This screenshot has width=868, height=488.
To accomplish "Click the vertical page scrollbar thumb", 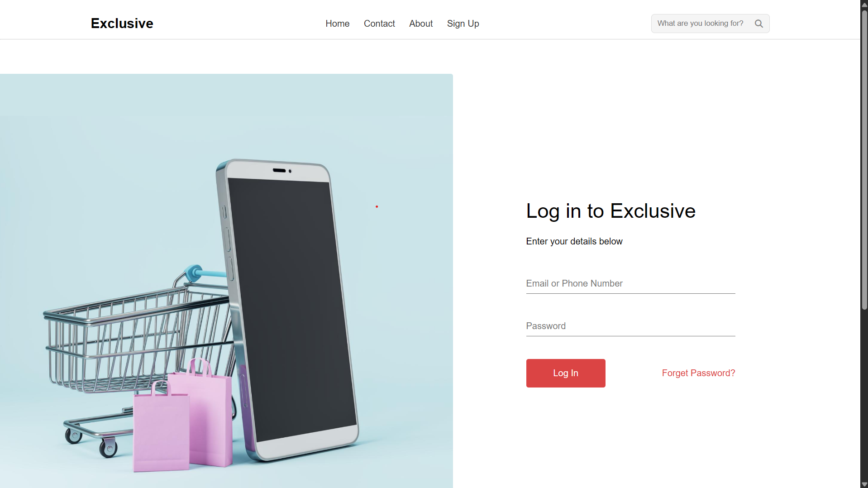I will pos(864,159).
